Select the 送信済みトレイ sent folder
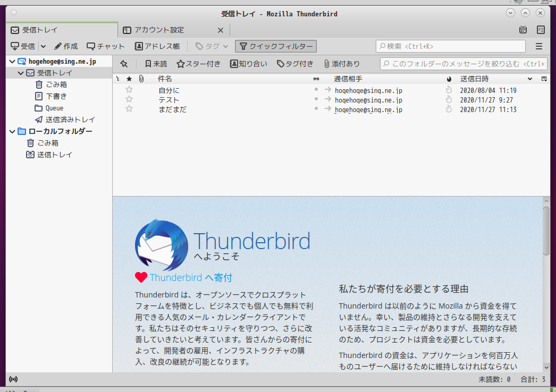The image size is (556, 392). point(65,120)
